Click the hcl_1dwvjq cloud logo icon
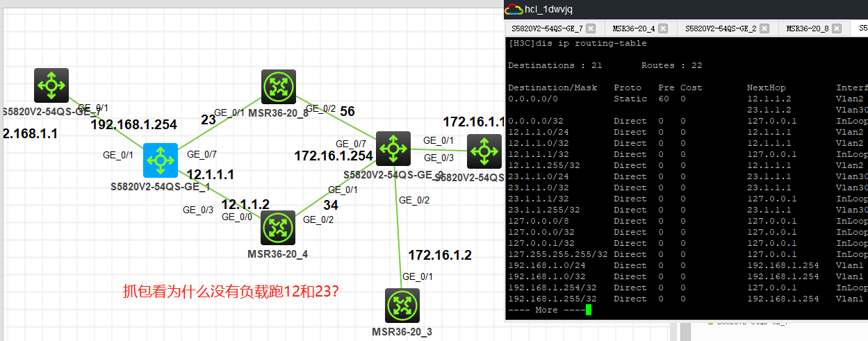 (x=514, y=9)
